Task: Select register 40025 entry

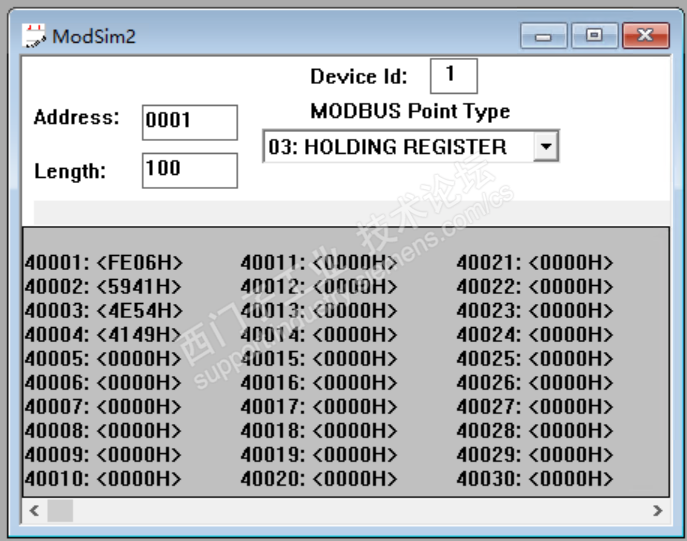Action: (535, 359)
